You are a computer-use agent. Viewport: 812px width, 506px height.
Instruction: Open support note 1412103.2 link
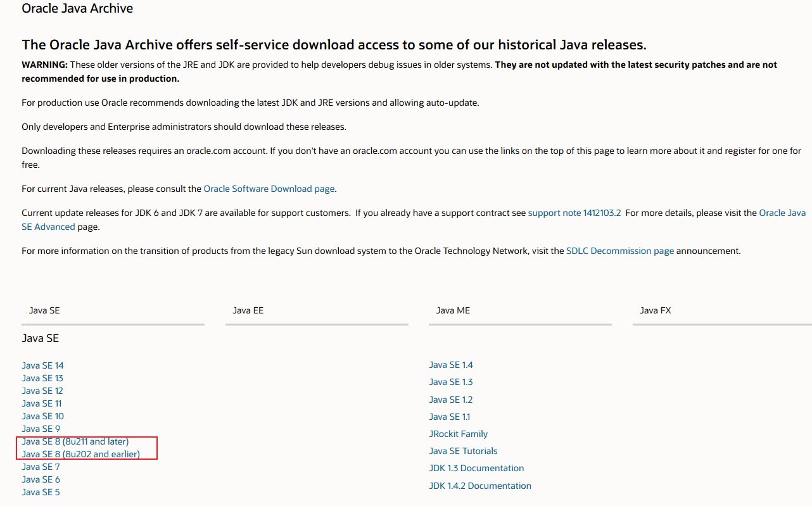point(574,213)
